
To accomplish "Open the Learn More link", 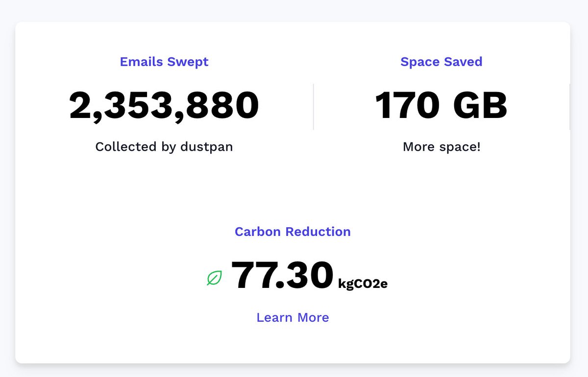I will click(x=293, y=317).
